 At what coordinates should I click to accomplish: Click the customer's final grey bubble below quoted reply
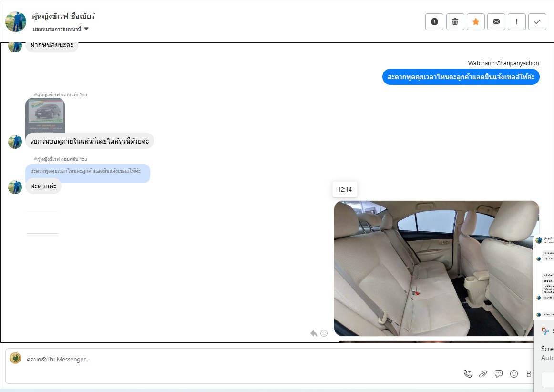coord(43,186)
